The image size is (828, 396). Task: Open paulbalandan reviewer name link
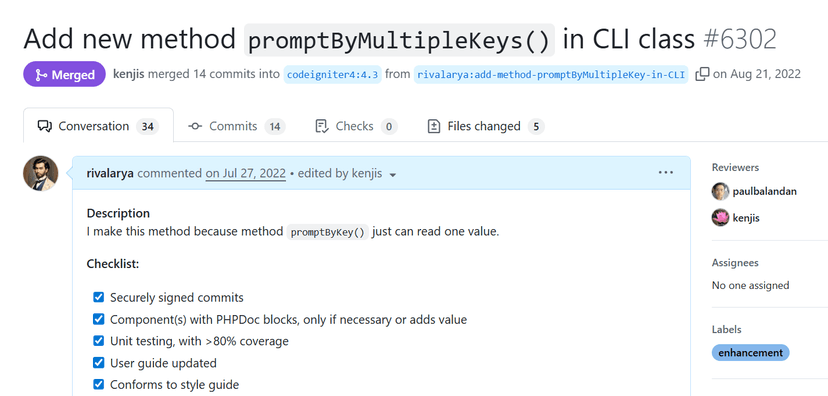click(x=765, y=192)
